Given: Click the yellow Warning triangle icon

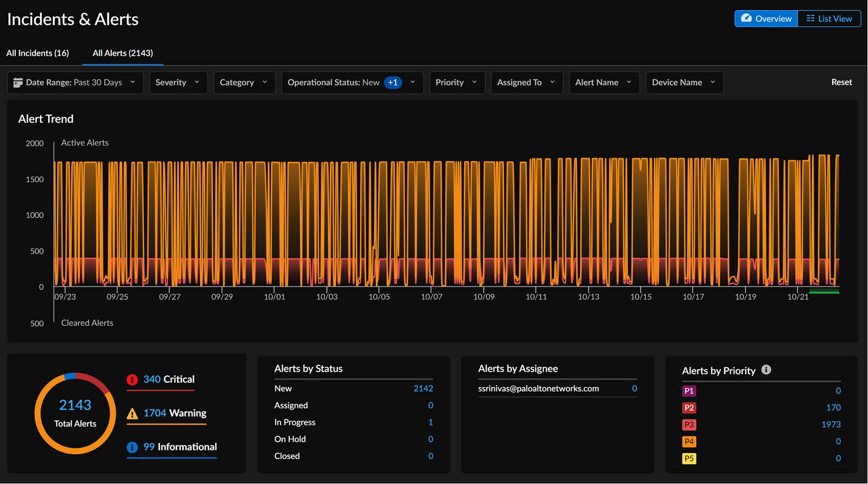Looking at the screenshot, I should coord(132,414).
